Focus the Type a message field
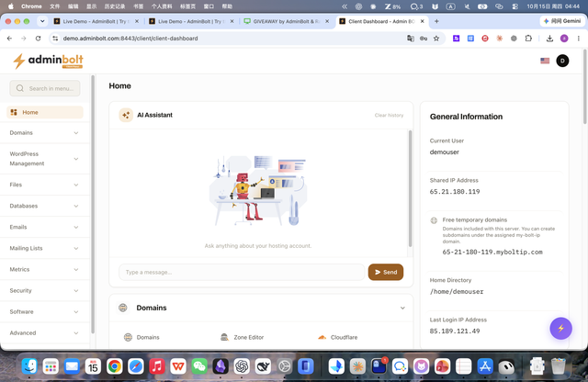 pos(242,272)
